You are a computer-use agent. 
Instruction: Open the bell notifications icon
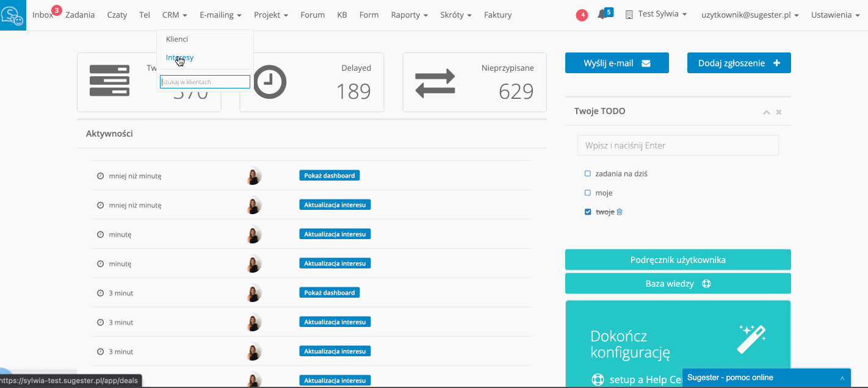point(602,15)
